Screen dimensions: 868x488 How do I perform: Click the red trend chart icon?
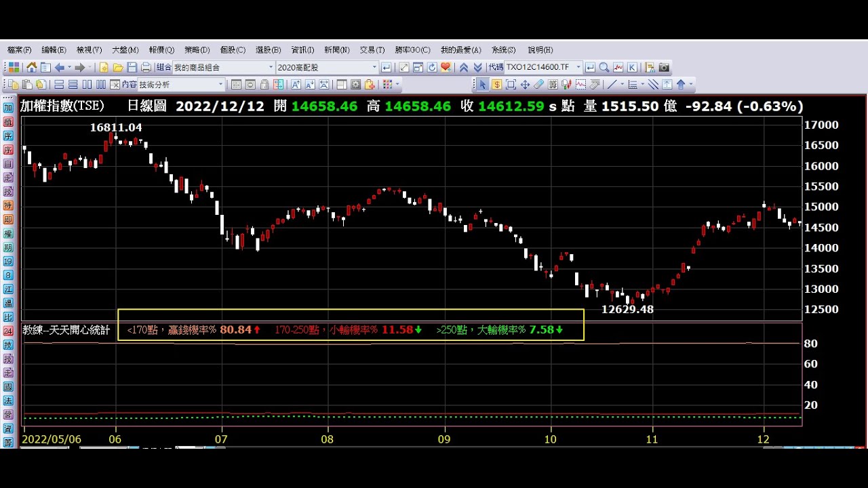click(x=618, y=67)
